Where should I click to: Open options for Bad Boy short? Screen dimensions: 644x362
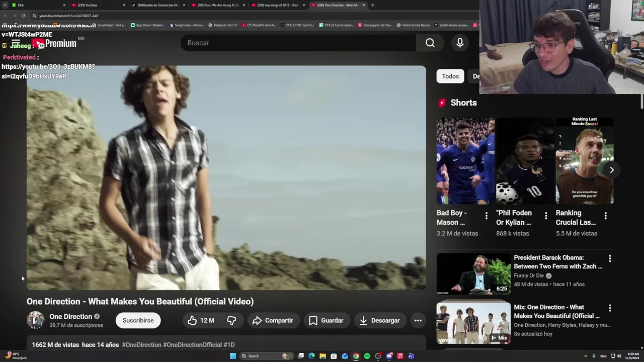tap(486, 216)
